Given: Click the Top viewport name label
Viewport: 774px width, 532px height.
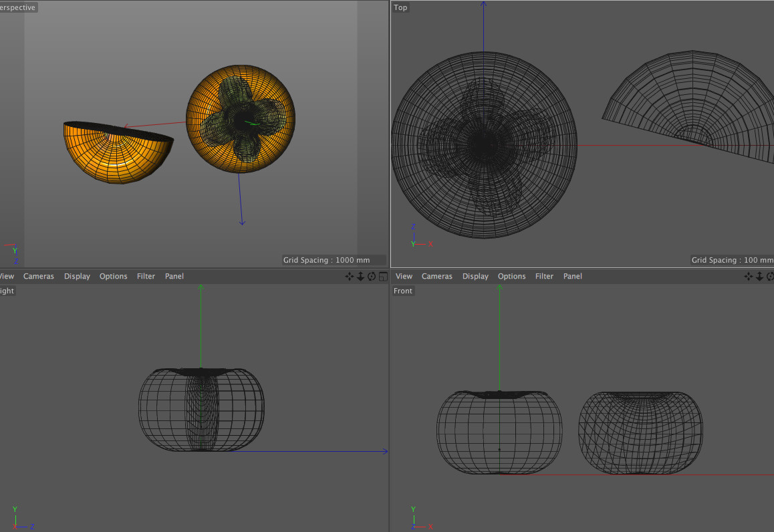Looking at the screenshot, I should pos(400,8).
